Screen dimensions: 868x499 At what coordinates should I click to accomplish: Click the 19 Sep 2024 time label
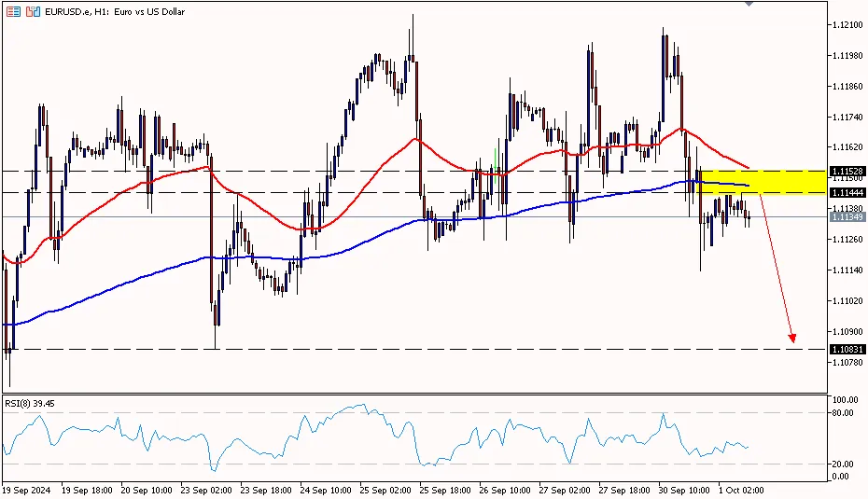(x=26, y=491)
